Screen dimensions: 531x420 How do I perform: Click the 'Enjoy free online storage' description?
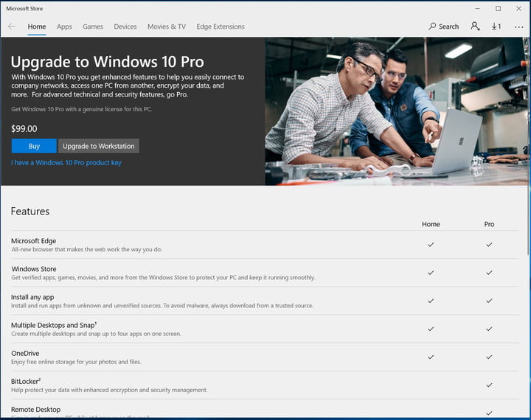point(76,362)
